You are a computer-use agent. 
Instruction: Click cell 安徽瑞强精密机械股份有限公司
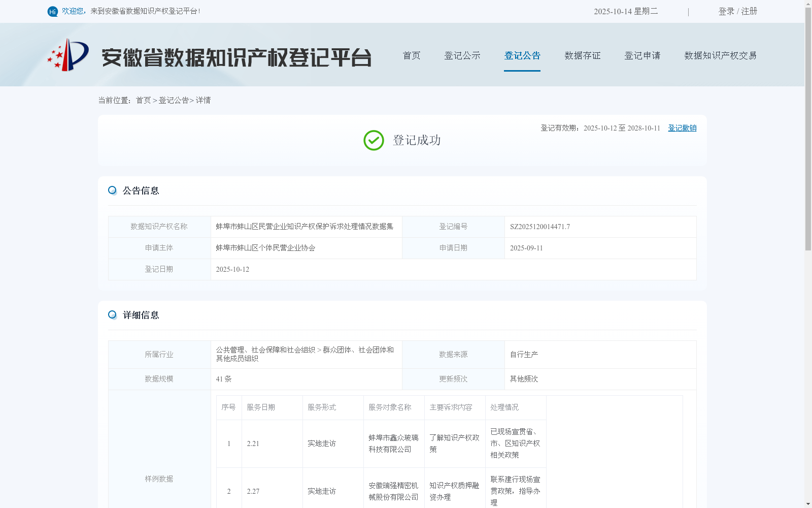coord(393,491)
